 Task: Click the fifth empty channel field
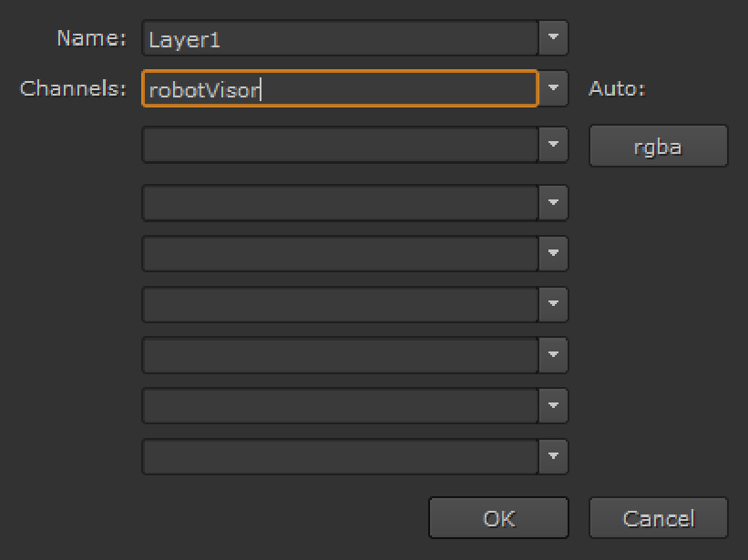(341, 305)
